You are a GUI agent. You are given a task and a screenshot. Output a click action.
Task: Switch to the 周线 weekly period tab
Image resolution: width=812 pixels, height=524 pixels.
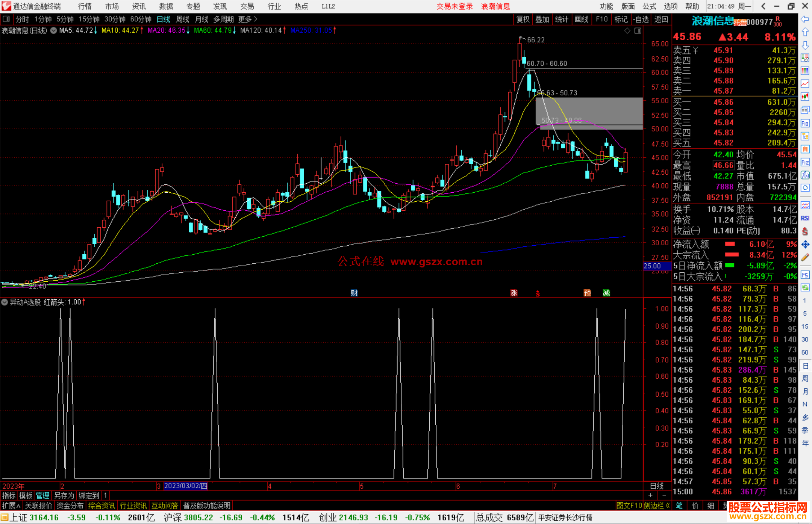(x=182, y=19)
